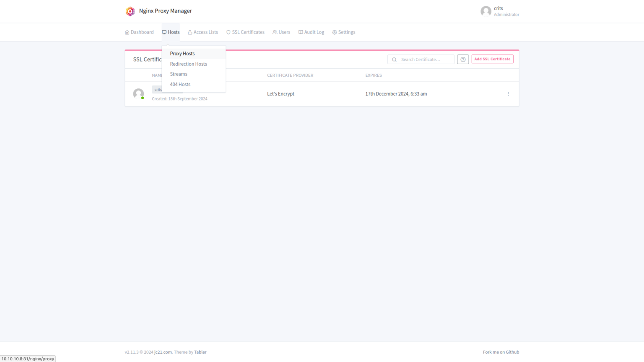Visit the jc21.com footer link
Screen dimensions: 644x362
162,352
